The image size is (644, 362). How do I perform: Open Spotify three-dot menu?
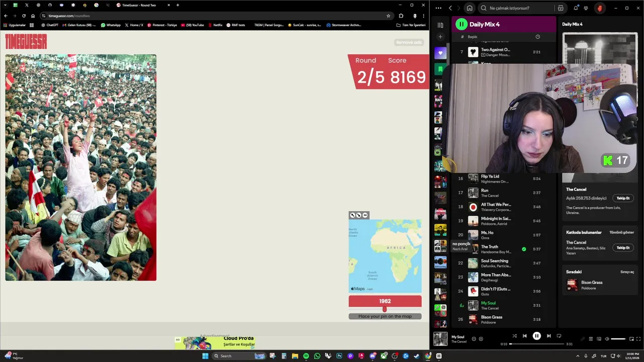(438, 8)
